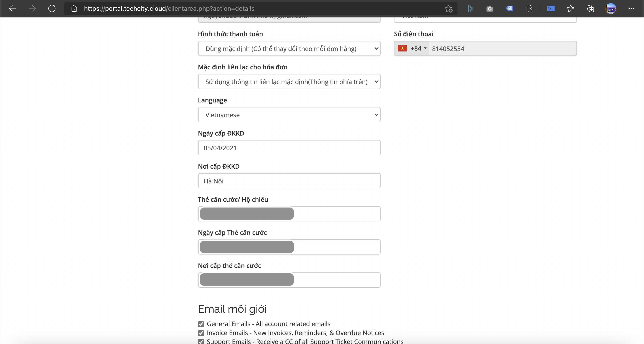644x344 pixels.
Task: Open the Mặc định liên lạc cho hóa đơn dropdown
Action: tap(289, 81)
